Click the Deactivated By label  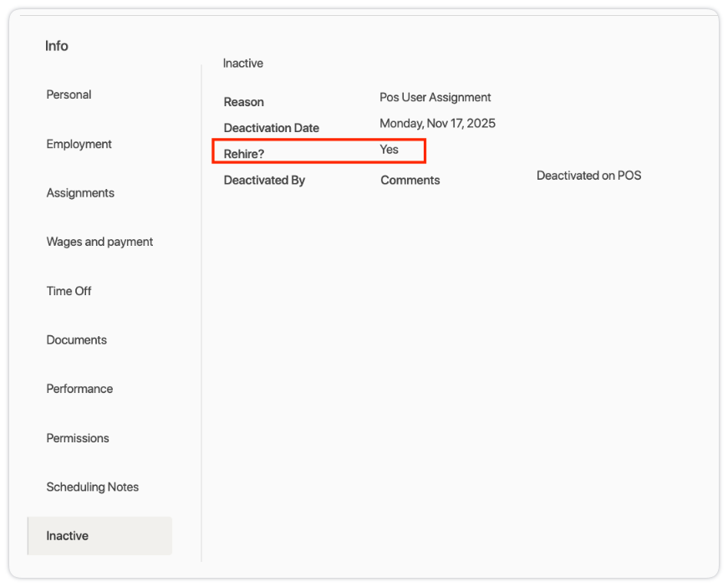click(264, 181)
